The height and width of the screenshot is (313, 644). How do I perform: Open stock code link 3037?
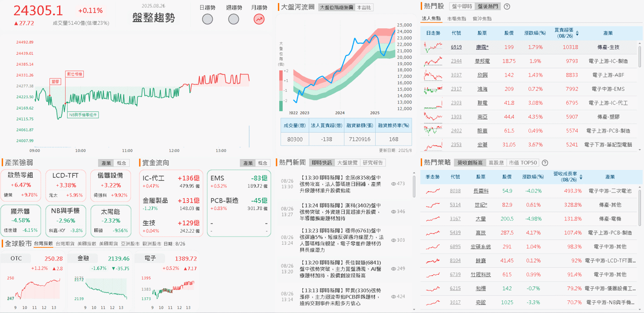tap(456, 75)
